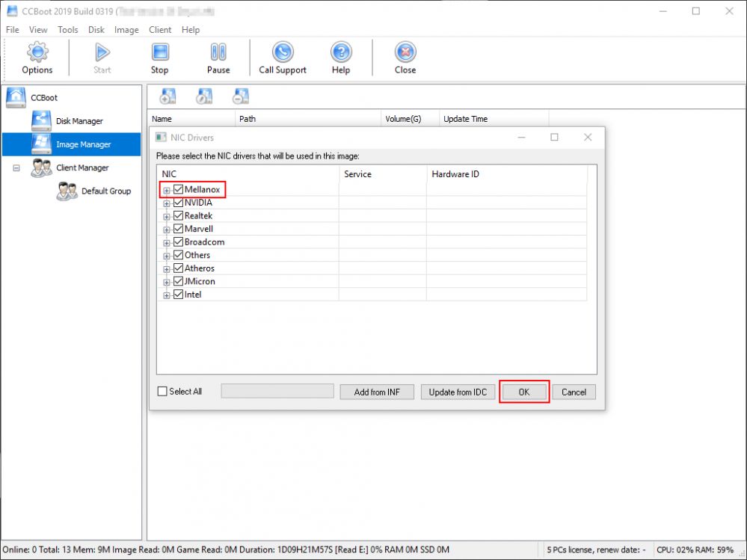Sort by the Volume(G) column header
Viewport: 747px width, 560px height.
(x=410, y=119)
